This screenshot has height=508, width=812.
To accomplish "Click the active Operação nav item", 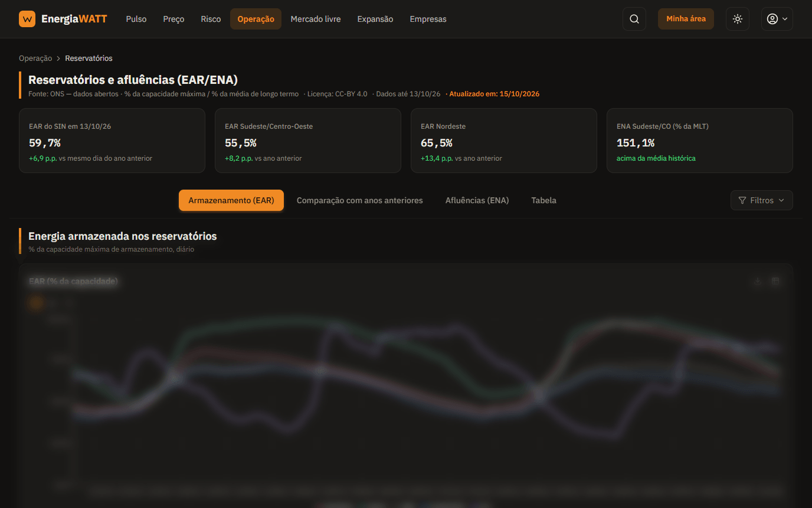I will [x=256, y=19].
